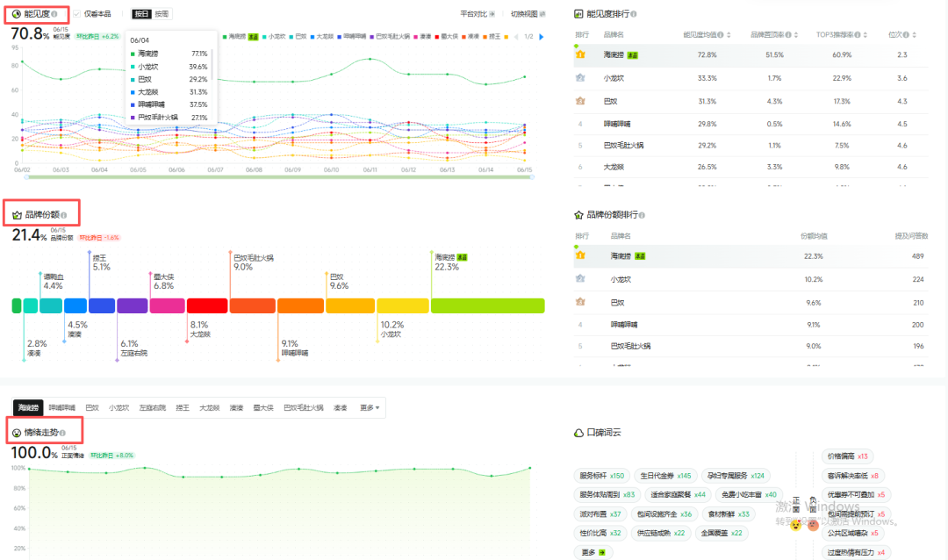Viewport: 948px width, 560px height.
Task: Select 按日 view toggle
Action: tap(140, 14)
